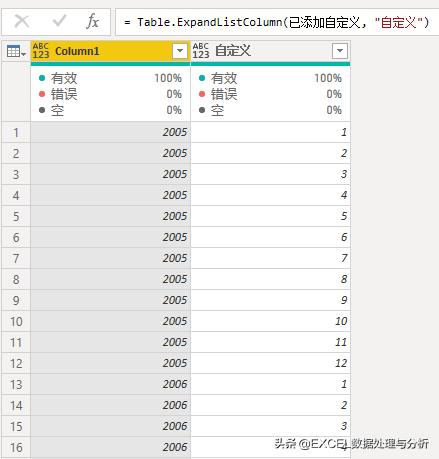The image size is (439, 459).
Task: Click 错误 0% quality stat under Column1
Action: pyautogui.click(x=110, y=94)
